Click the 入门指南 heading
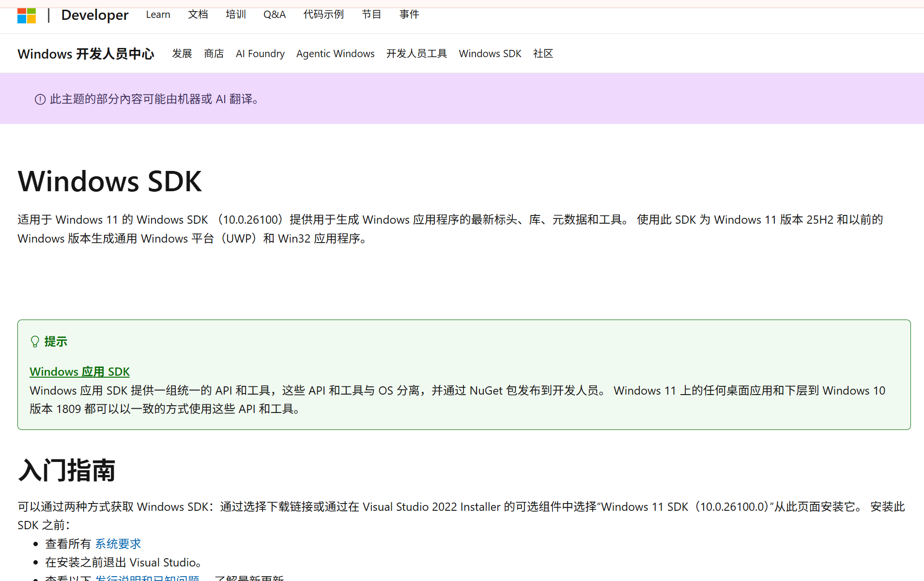924x581 pixels. pyautogui.click(x=67, y=470)
